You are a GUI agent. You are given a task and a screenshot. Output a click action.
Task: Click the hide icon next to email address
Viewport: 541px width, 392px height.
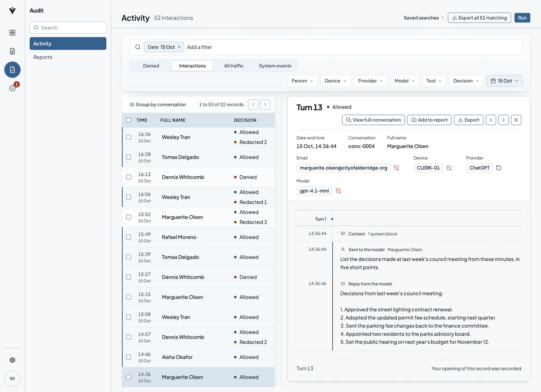(x=397, y=168)
